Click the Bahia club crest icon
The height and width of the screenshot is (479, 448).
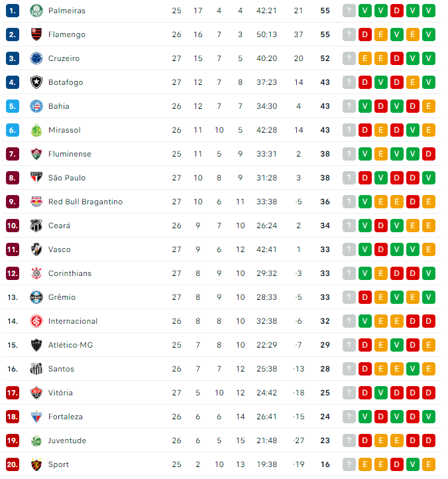click(x=36, y=106)
